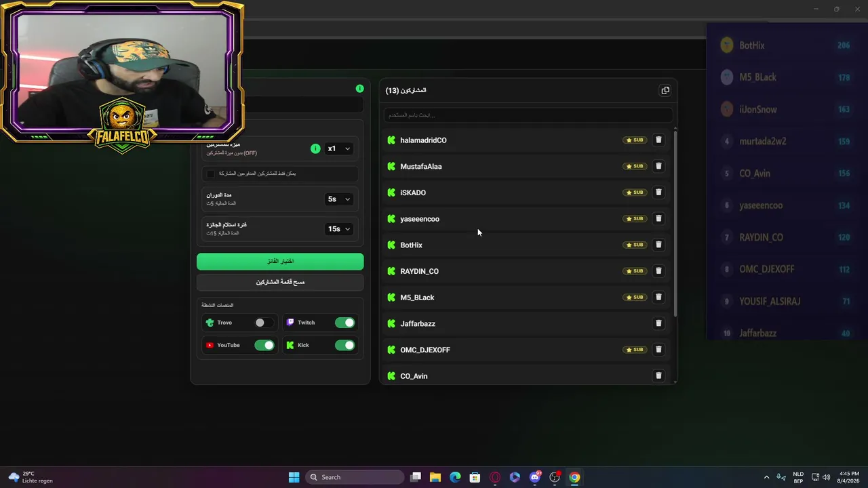The width and height of the screenshot is (868, 488).
Task: Select participant name yaseeencoo
Action: pyautogui.click(x=420, y=219)
